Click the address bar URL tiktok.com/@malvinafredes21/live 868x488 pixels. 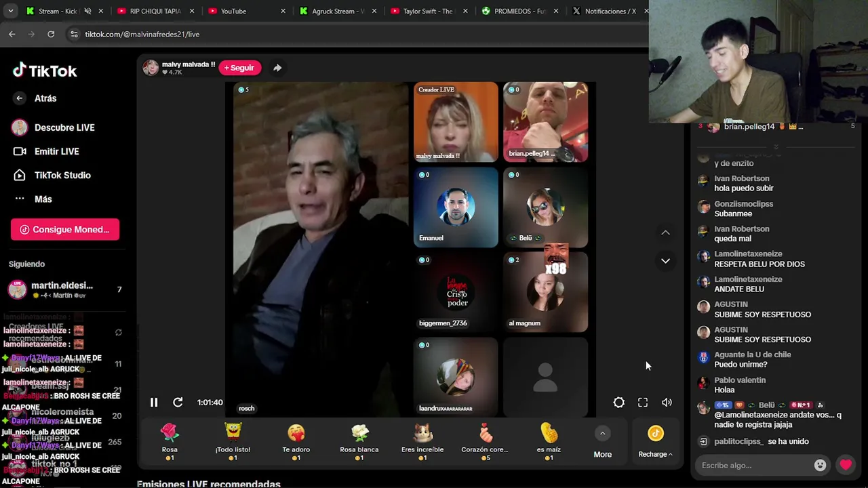pos(142,34)
